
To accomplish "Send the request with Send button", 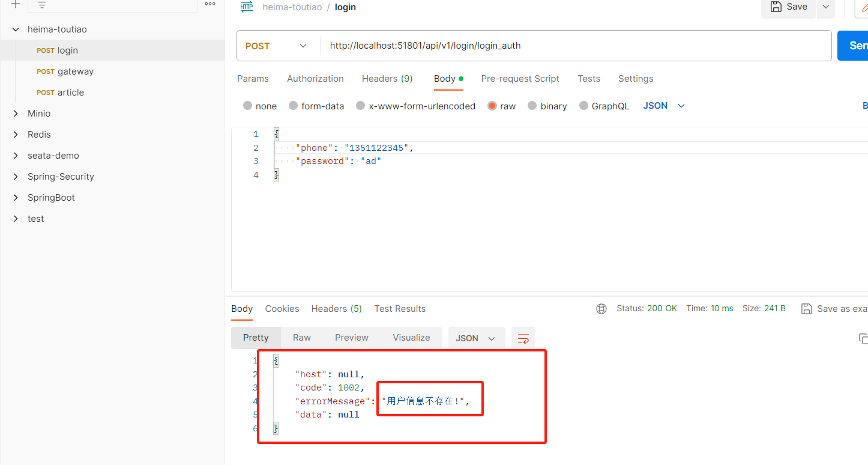I will pos(853,46).
